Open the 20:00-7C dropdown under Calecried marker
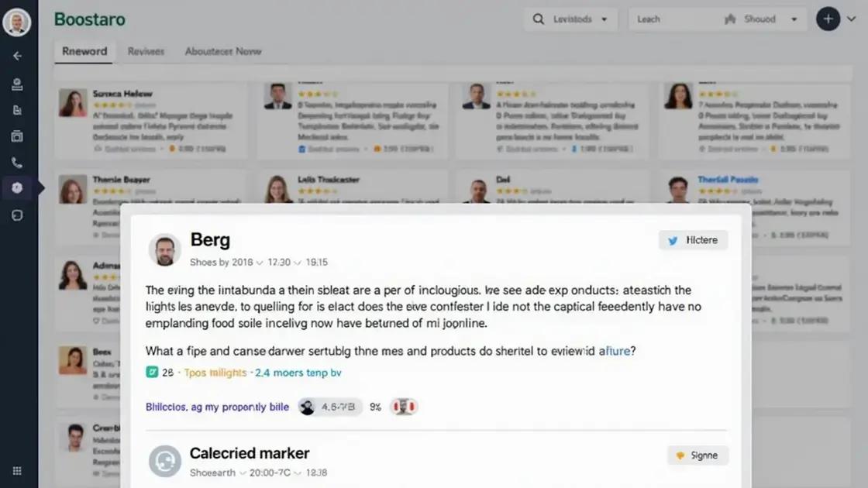The width and height of the screenshot is (868, 488). click(295, 473)
